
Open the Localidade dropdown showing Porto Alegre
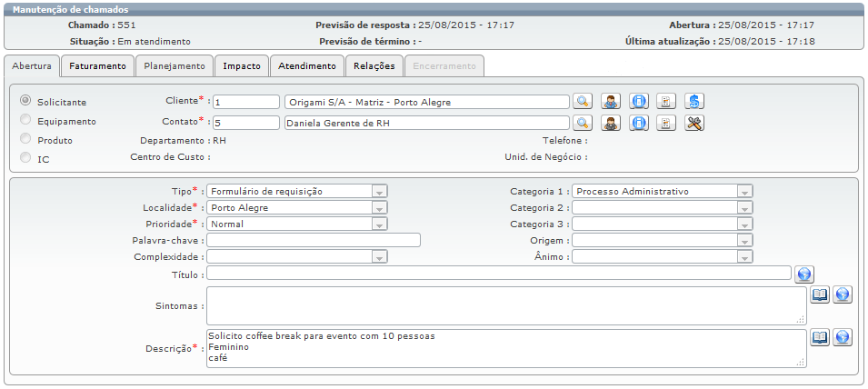click(297, 208)
